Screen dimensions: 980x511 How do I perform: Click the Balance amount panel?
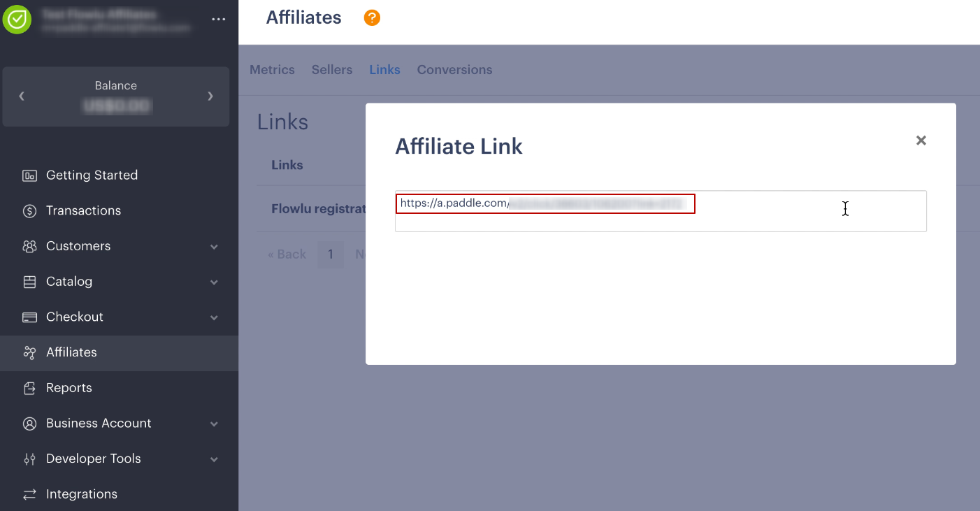116,96
